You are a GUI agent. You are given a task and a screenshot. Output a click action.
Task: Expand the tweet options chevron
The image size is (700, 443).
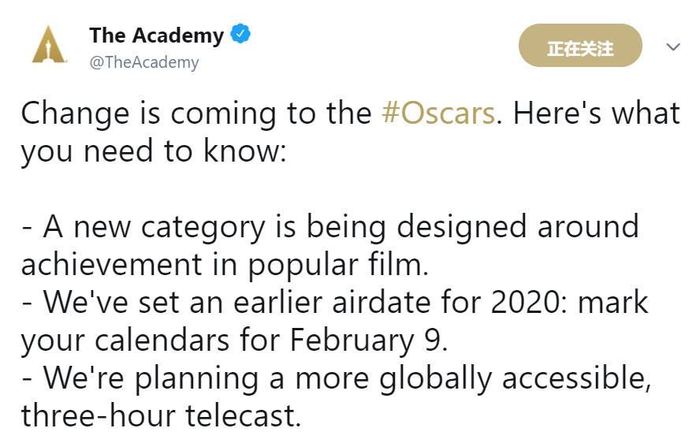click(x=673, y=46)
